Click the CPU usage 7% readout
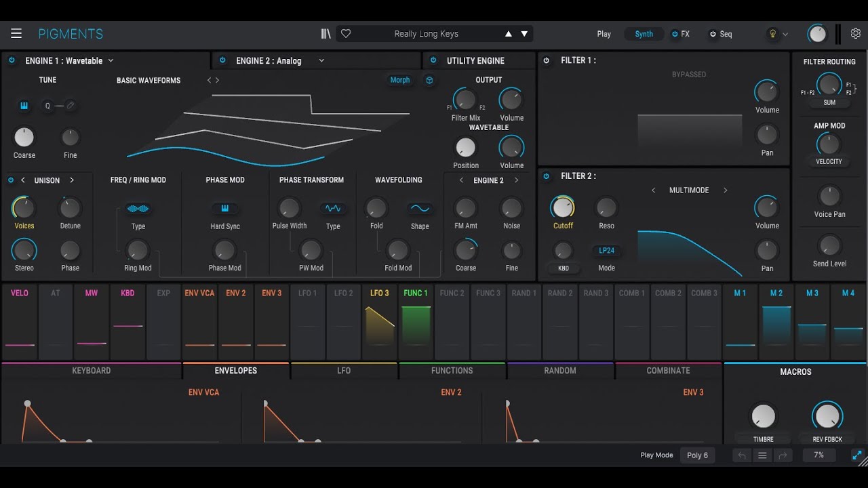868x488 pixels. [819, 455]
